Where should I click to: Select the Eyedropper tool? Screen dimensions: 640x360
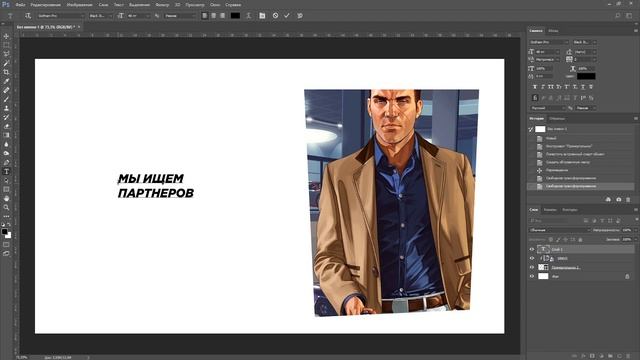(x=6, y=81)
